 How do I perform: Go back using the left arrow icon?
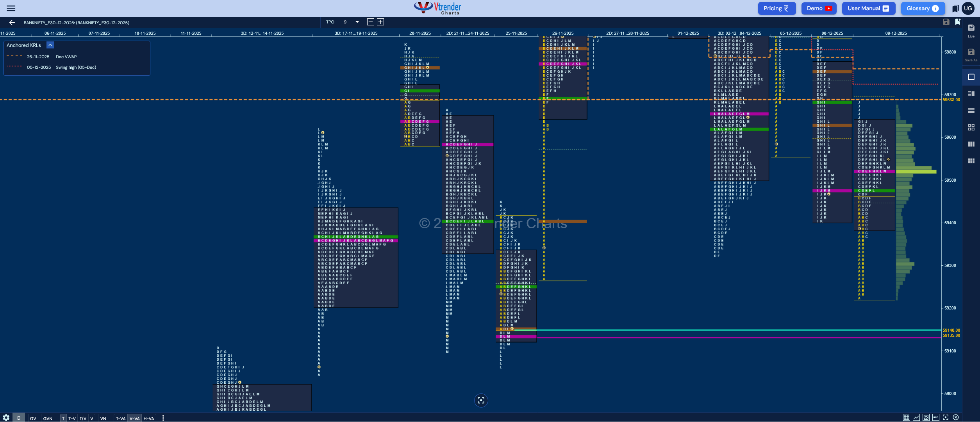[x=12, y=23]
